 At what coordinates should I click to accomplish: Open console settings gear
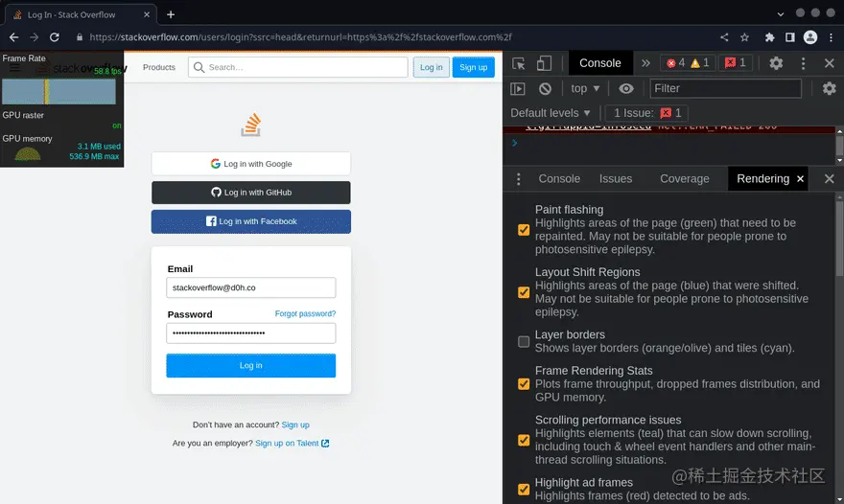829,88
